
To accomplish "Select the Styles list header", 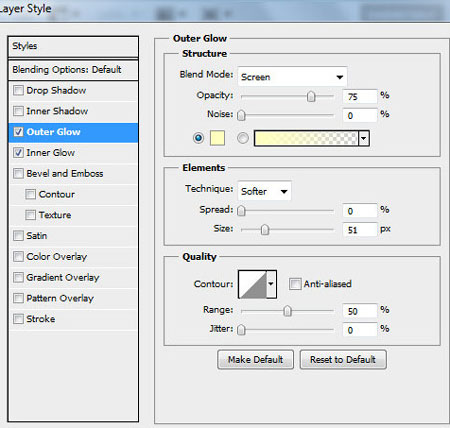I will point(73,46).
